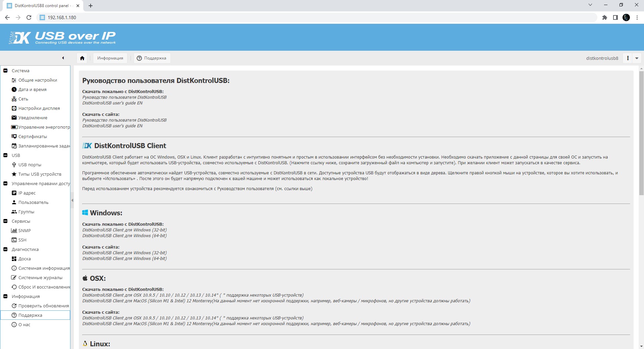Collapse the Система tree section
The width and height of the screenshot is (644, 349).
5,71
